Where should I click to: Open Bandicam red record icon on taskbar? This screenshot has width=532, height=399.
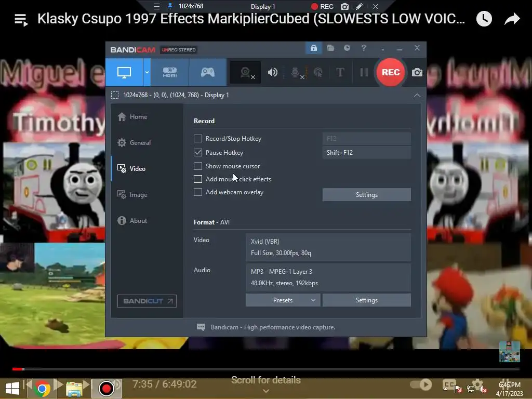click(x=106, y=389)
